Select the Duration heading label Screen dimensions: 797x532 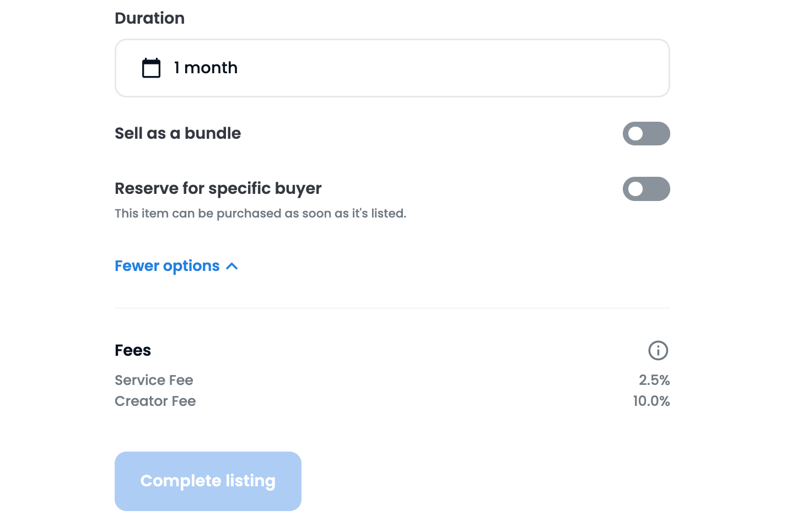(149, 18)
